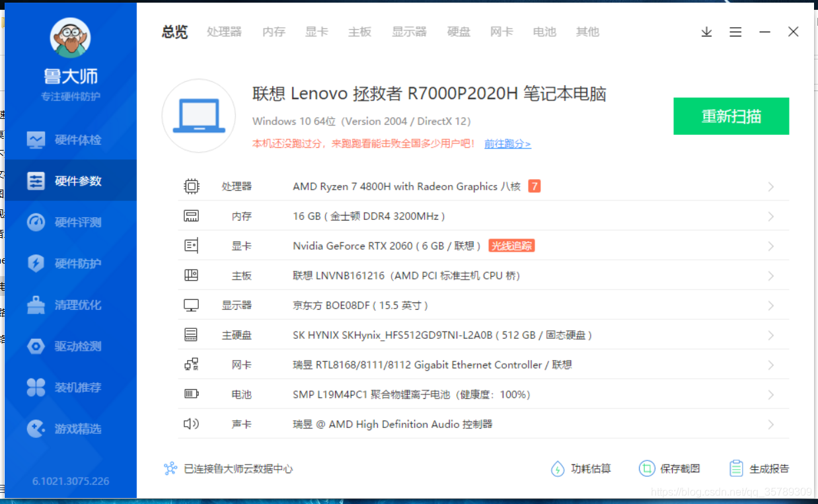The width and height of the screenshot is (818, 504).
Task: Open 清理优化 cleanup section
Action: click(x=70, y=305)
